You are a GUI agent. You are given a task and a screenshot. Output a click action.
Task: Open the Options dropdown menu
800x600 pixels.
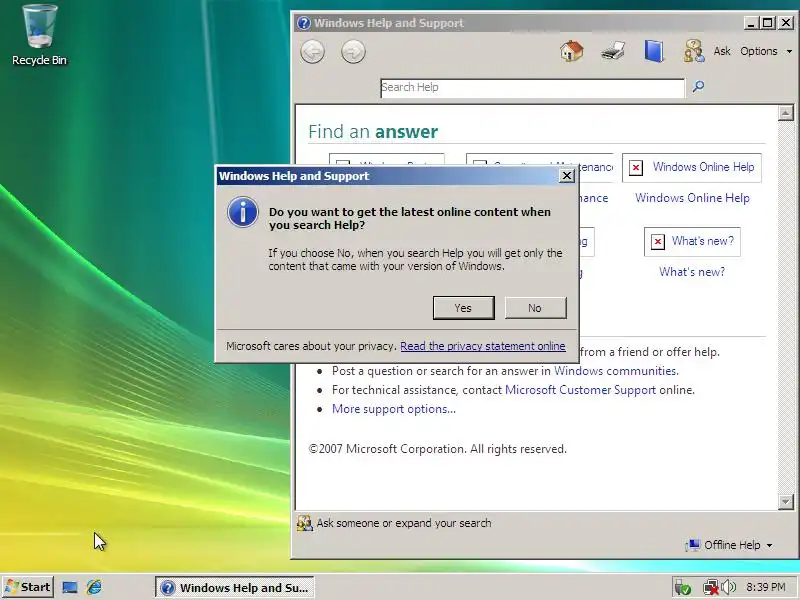(x=766, y=51)
